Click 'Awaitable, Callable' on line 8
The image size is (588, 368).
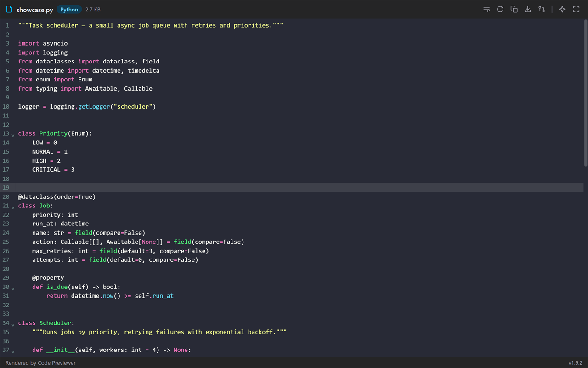click(x=119, y=88)
